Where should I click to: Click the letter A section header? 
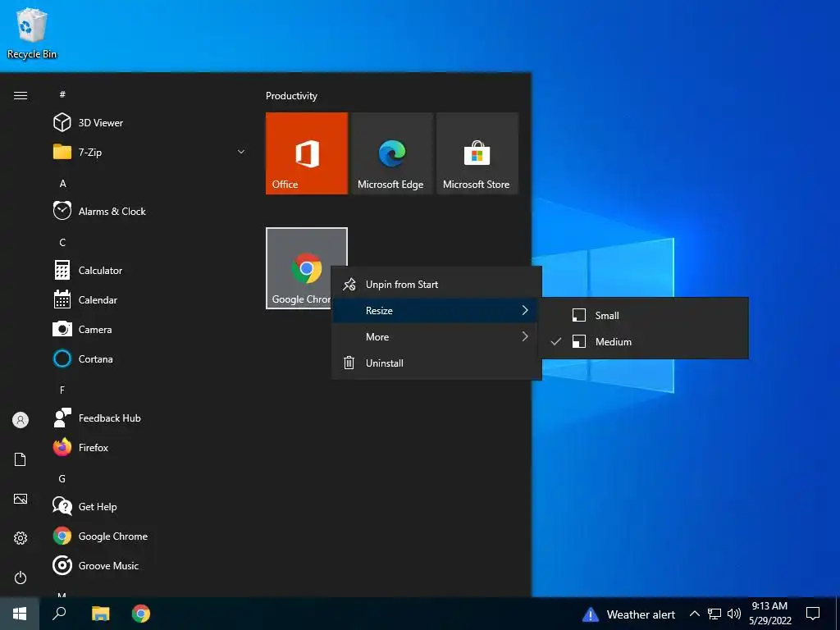click(62, 184)
